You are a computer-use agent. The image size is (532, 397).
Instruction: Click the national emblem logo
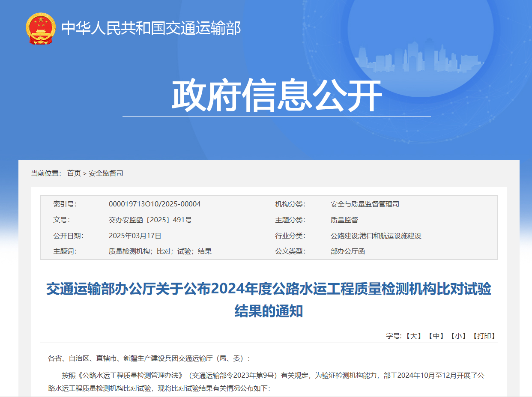40,28
